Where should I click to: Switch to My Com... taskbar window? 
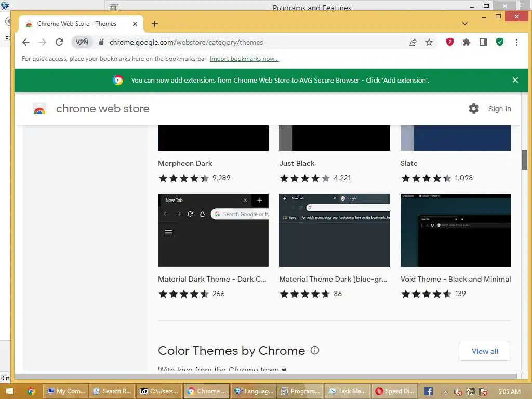(66, 391)
